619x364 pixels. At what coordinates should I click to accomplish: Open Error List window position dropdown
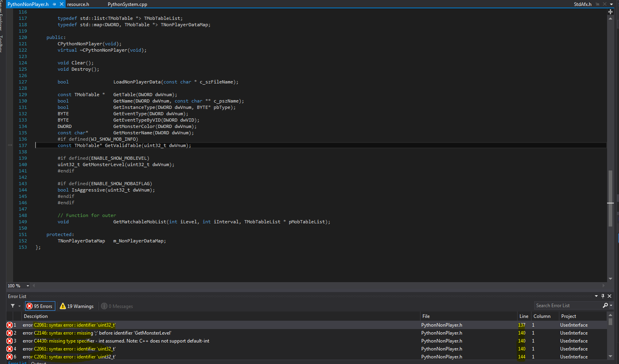pos(596,296)
